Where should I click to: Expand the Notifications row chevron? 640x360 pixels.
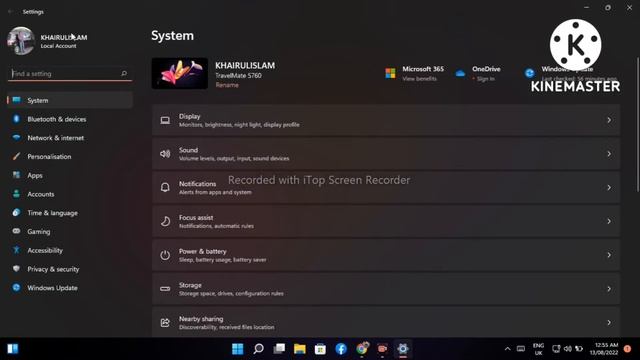[609, 187]
